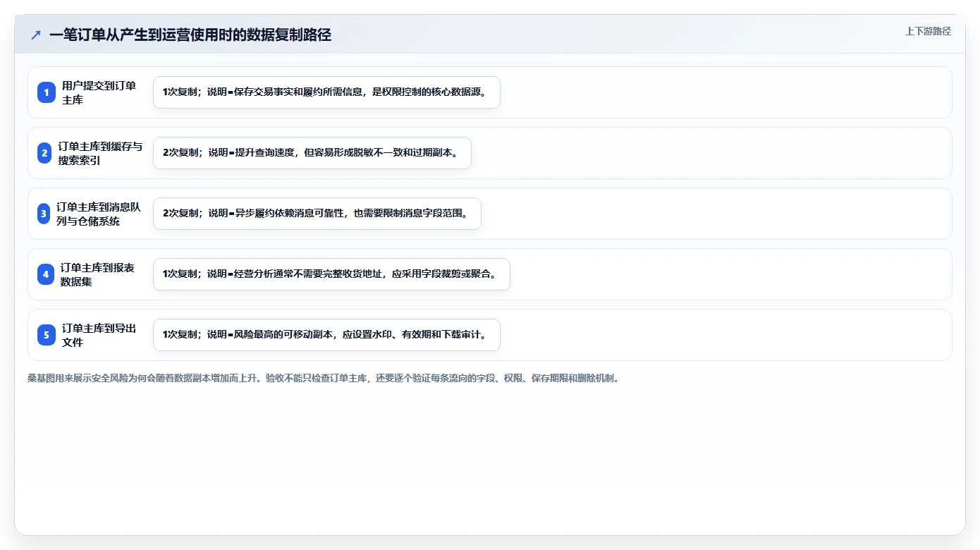This screenshot has height=550, width=980.
Task: Open the note about 经营分析通常不需要完整收货地址
Action: [331, 274]
